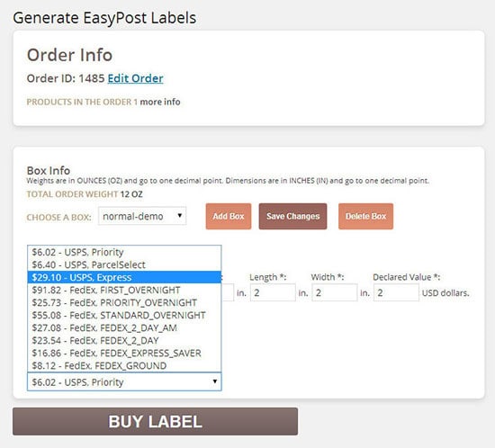Select the $6.02 USPS Priority option in list
The image size is (495, 448).
click(124, 252)
